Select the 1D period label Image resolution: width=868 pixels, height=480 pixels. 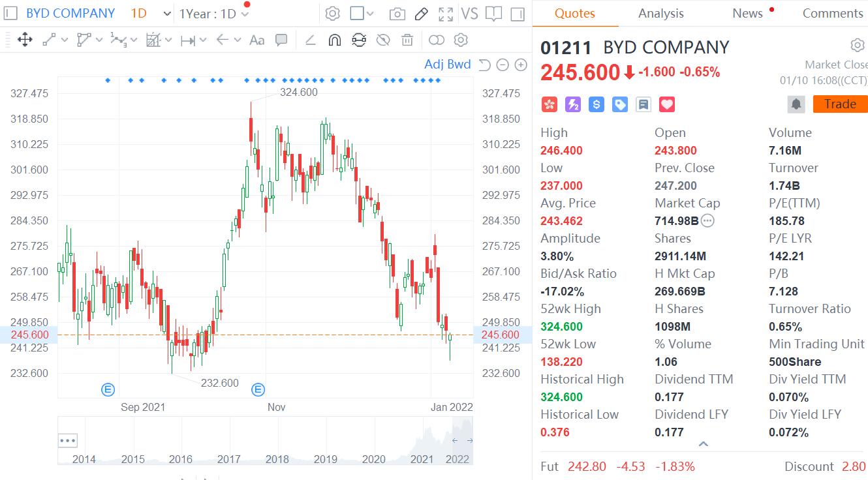click(138, 13)
